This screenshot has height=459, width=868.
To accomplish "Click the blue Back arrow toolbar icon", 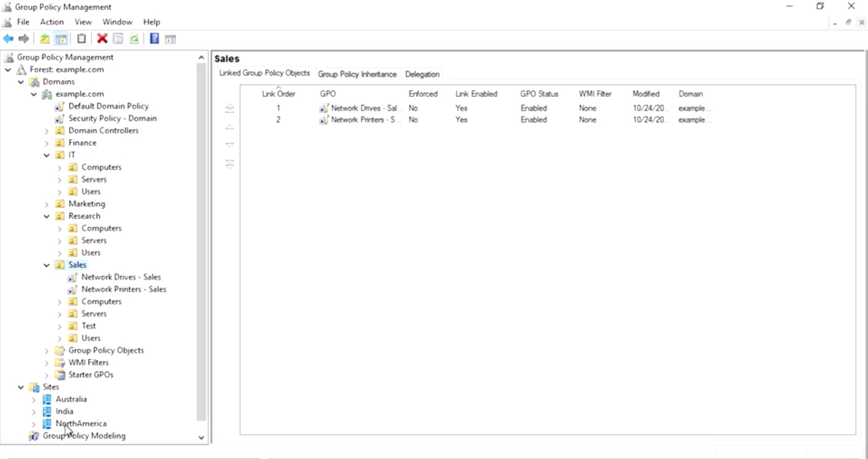I will 9,39.
